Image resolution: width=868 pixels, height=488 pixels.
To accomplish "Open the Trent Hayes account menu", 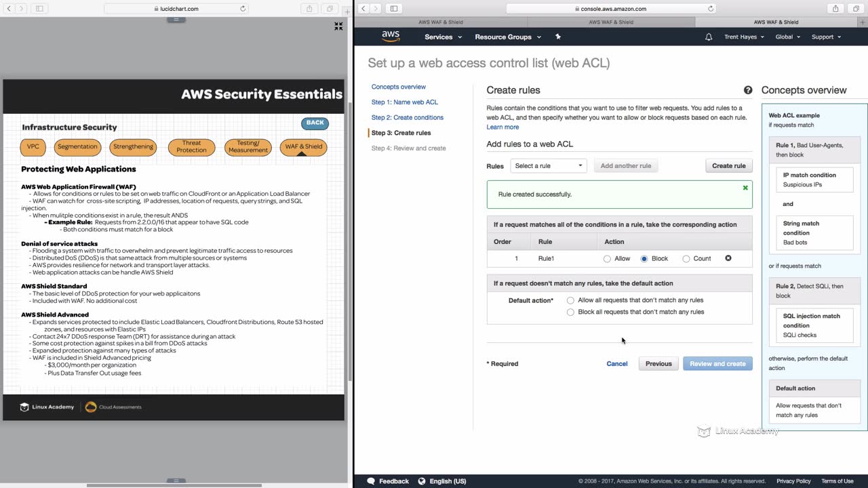I will [x=744, y=37].
